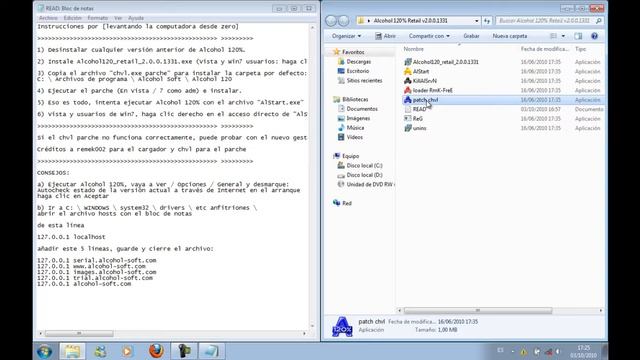Select Red in the navigation pane
Screen dimensions: 640x360
tap(347, 203)
